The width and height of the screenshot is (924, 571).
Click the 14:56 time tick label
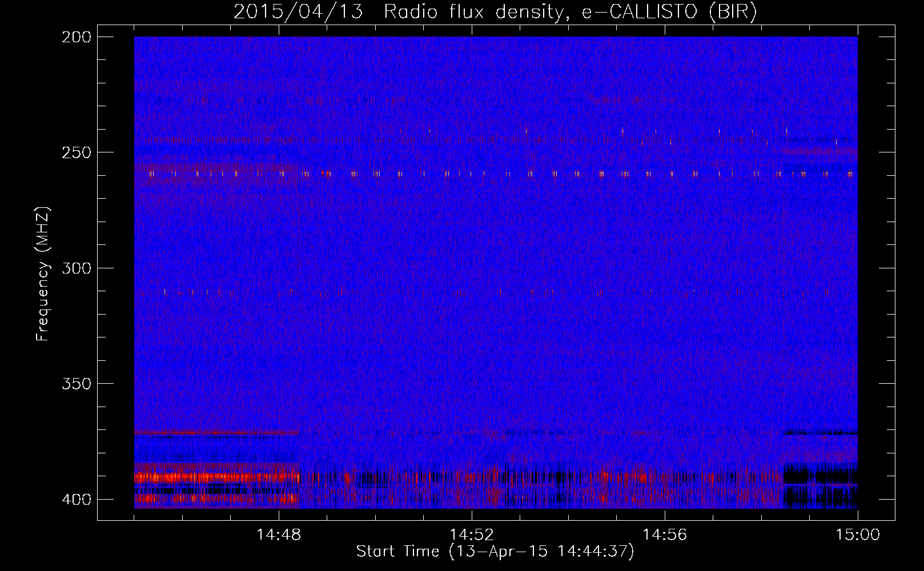coord(665,535)
